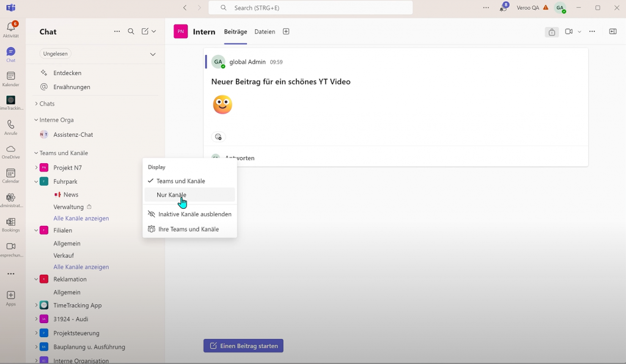Go back with the back arrow
The image size is (626, 364).
185,7
